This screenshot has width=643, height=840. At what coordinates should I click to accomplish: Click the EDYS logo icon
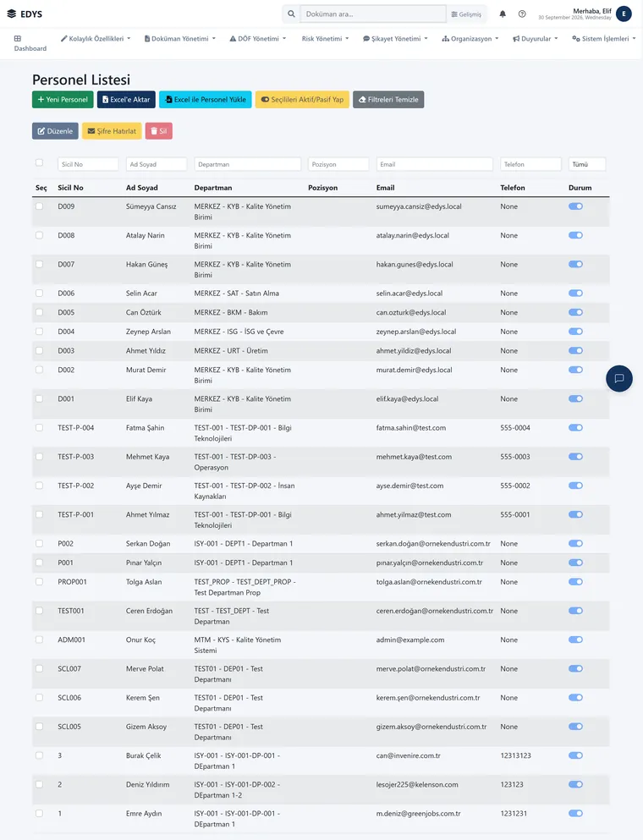click(11, 14)
